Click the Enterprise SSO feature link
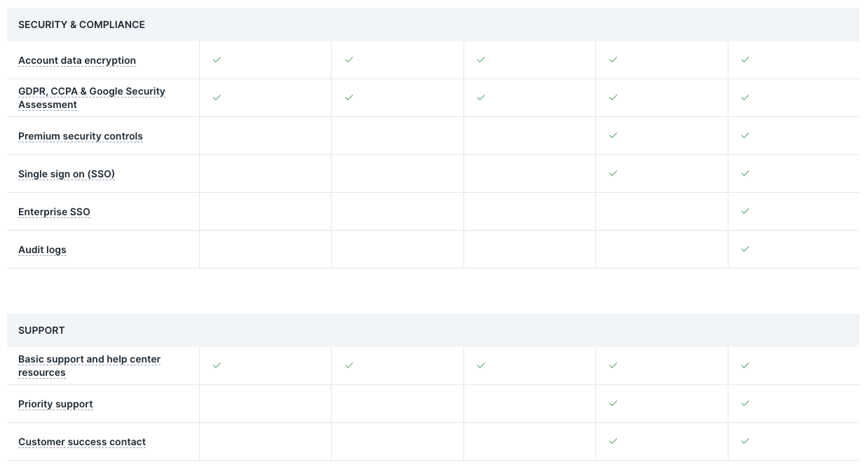 [54, 212]
